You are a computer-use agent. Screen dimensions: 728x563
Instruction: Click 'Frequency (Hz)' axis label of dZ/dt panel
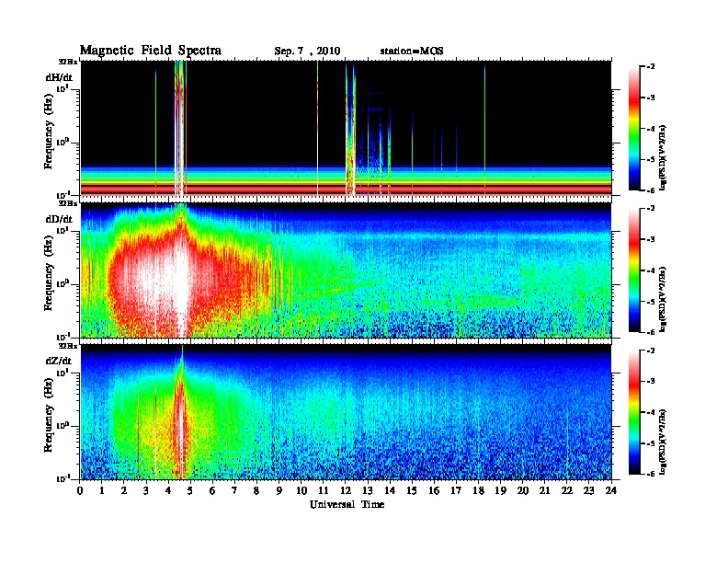point(49,416)
